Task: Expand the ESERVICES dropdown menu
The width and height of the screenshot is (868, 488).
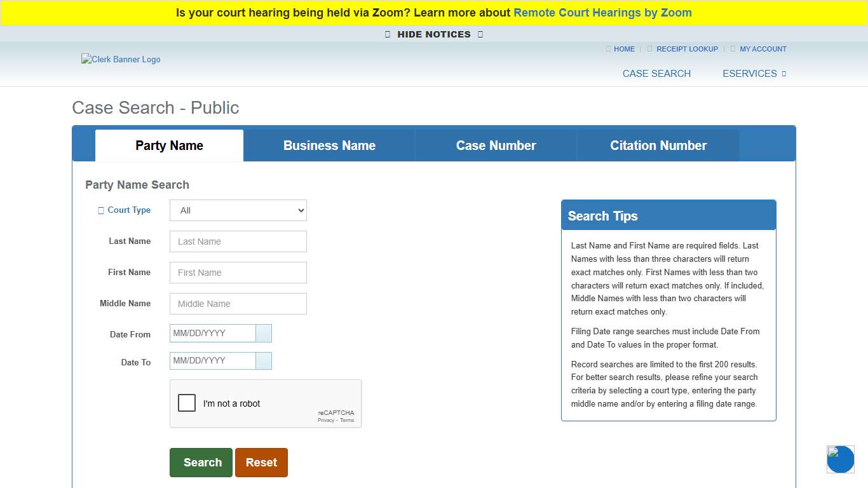Action: pyautogui.click(x=754, y=73)
